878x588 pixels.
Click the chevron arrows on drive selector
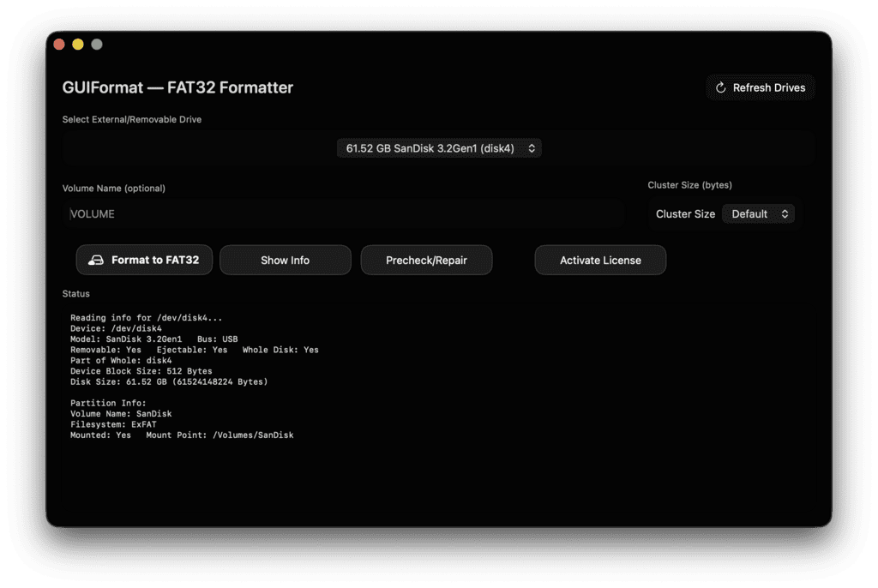coord(532,148)
